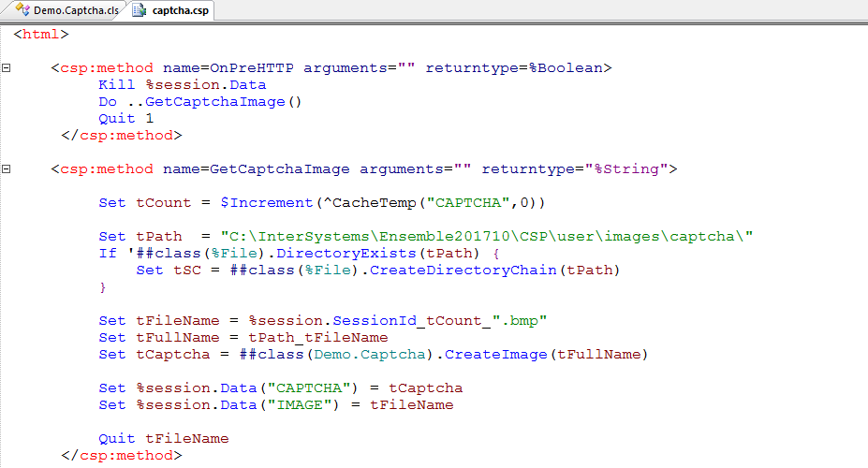This screenshot has height=468, width=868.
Task: Click the Kill %session.Data statement
Action: click(x=182, y=85)
